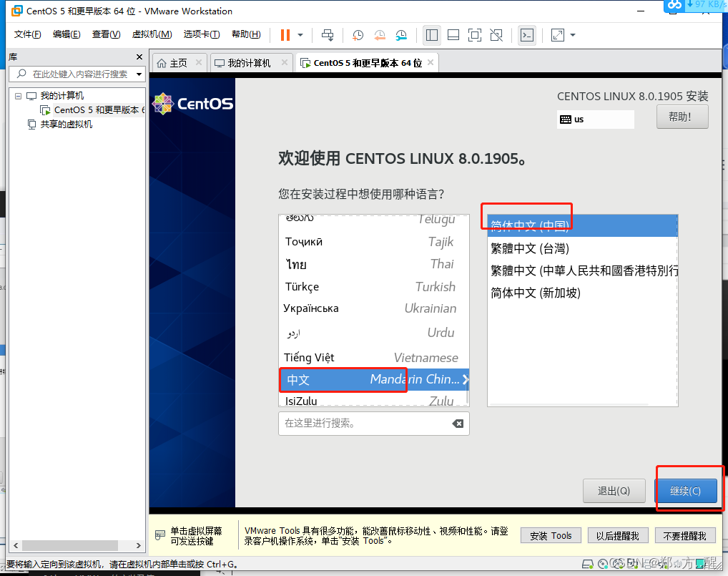
Task: Click the 帮助! help button
Action: pos(682,117)
